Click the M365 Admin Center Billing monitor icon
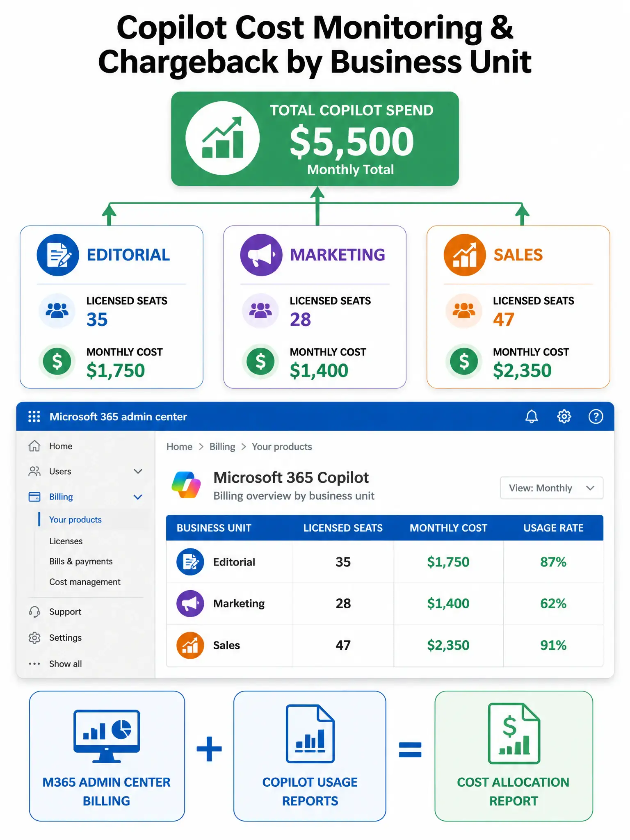This screenshot has height=840, width=630. point(107,736)
